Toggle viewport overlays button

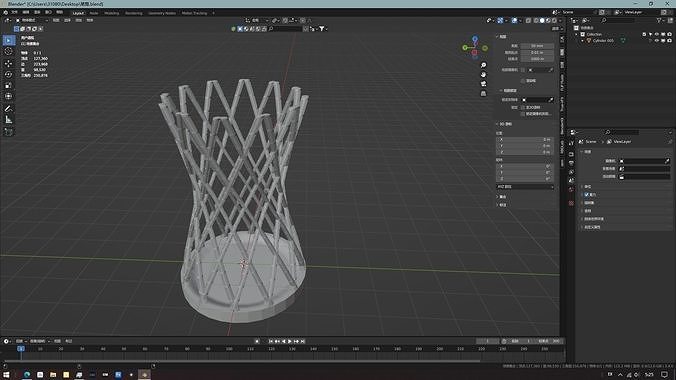514,20
